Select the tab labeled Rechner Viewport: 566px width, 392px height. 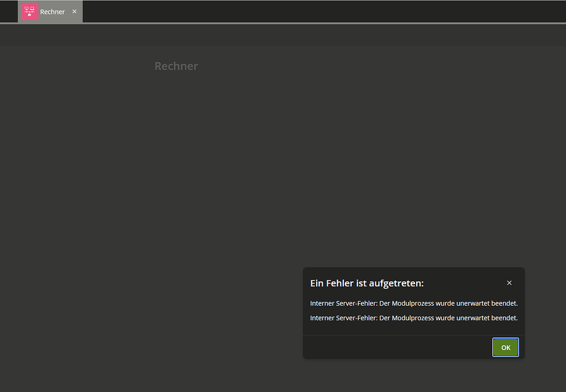(52, 11)
